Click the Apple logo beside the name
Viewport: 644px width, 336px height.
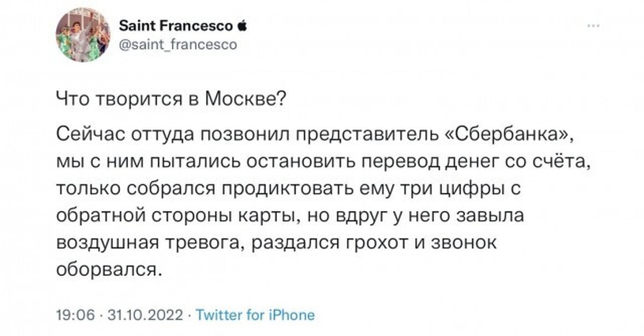(241, 26)
